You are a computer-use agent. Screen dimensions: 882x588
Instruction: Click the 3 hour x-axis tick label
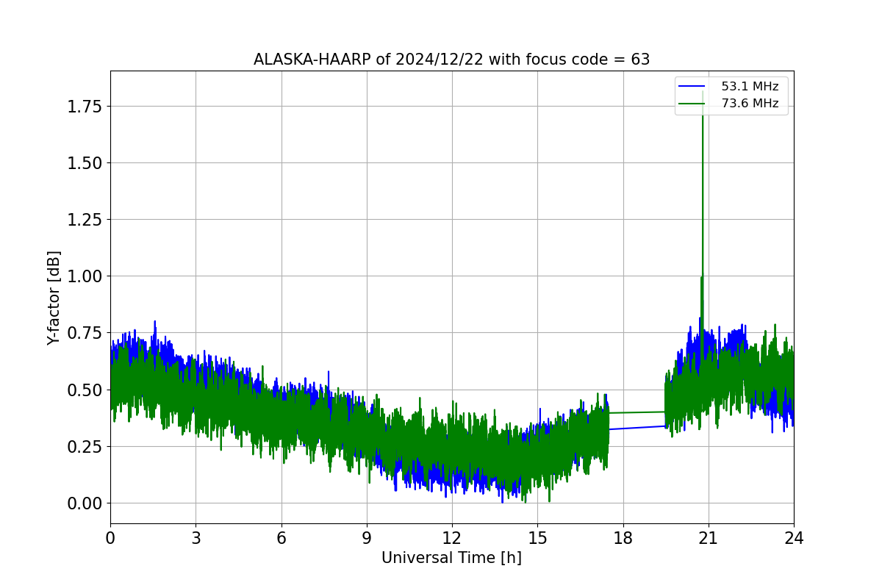[196, 538]
